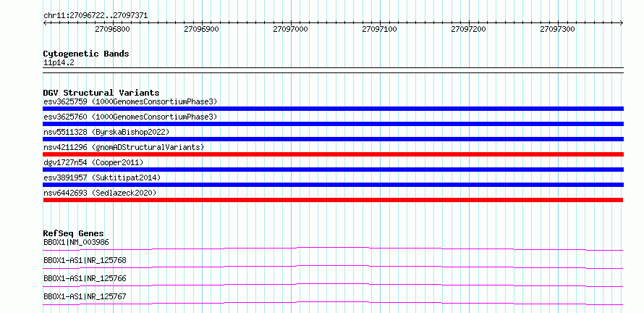Click left arrowhead of the coordinate ruler

pos(45,23)
